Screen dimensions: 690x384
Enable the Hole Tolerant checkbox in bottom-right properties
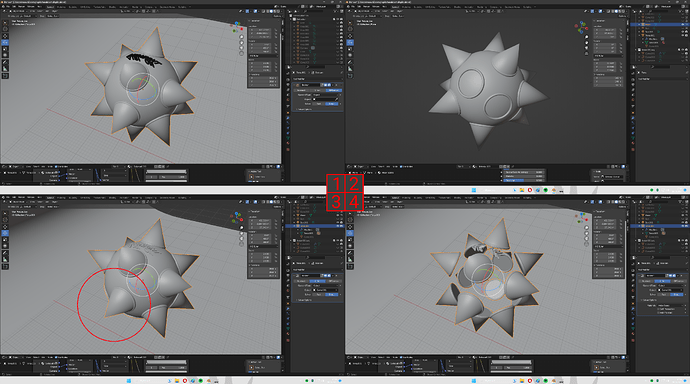(658, 313)
